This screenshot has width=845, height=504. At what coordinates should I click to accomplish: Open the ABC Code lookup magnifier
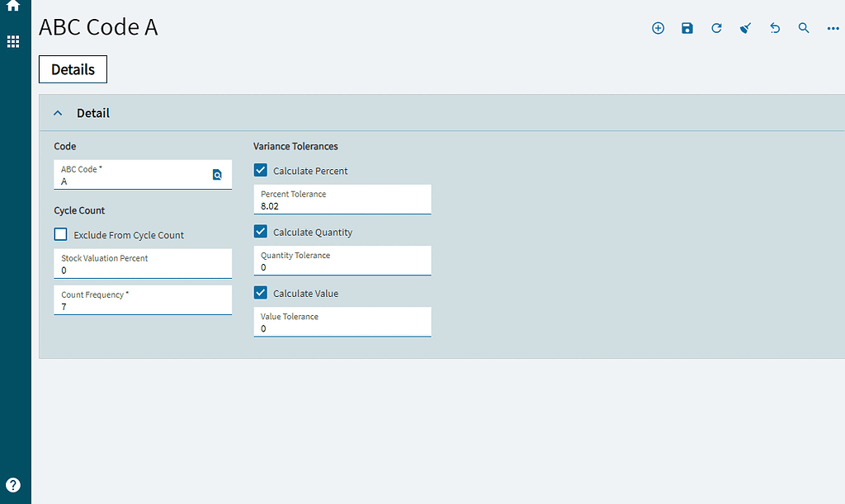(x=217, y=175)
